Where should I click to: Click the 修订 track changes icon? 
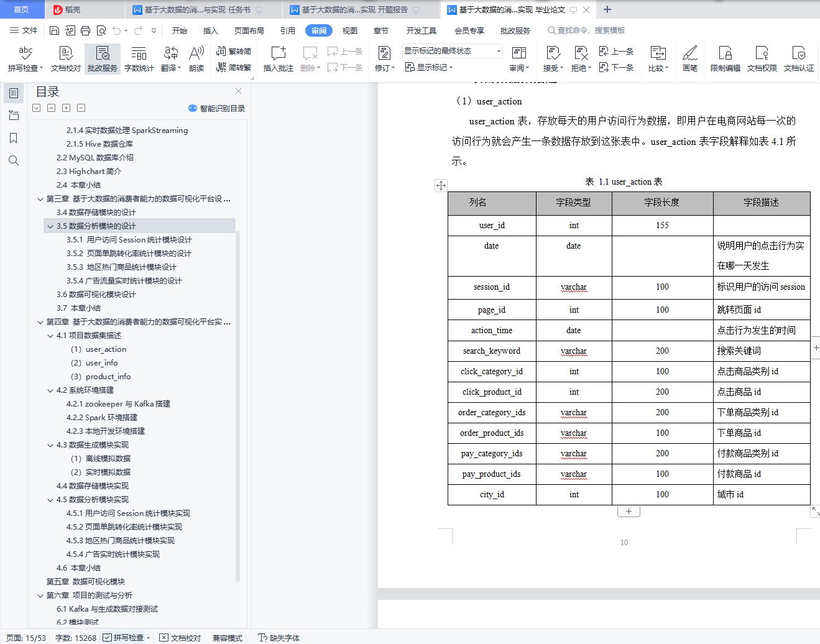pos(384,59)
